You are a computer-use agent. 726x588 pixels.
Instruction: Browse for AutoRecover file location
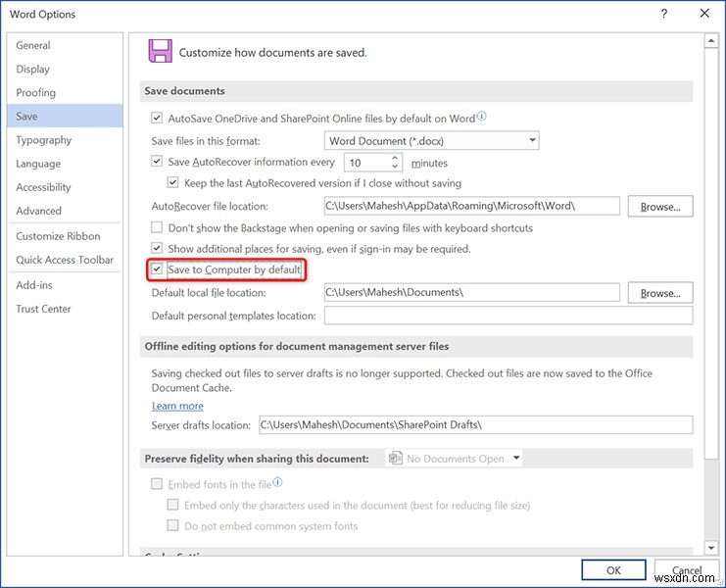[660, 207]
